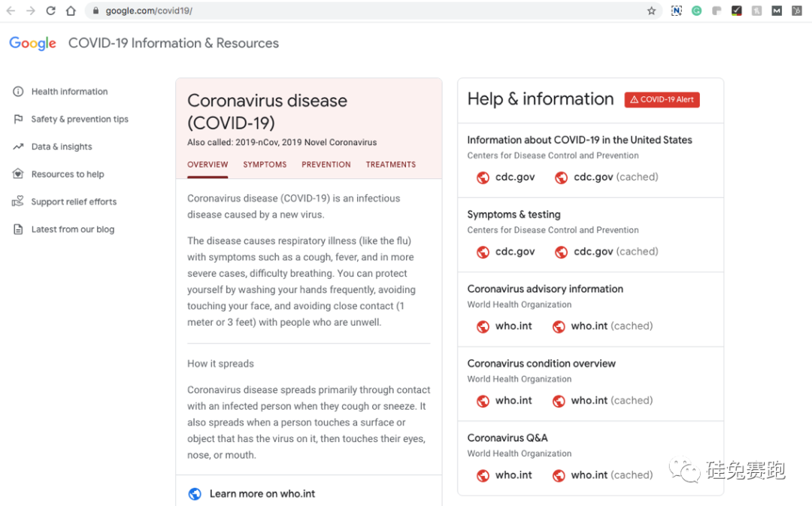Viewport: 812px width, 506px height.
Task: Click the browser home icon
Action: (71, 11)
